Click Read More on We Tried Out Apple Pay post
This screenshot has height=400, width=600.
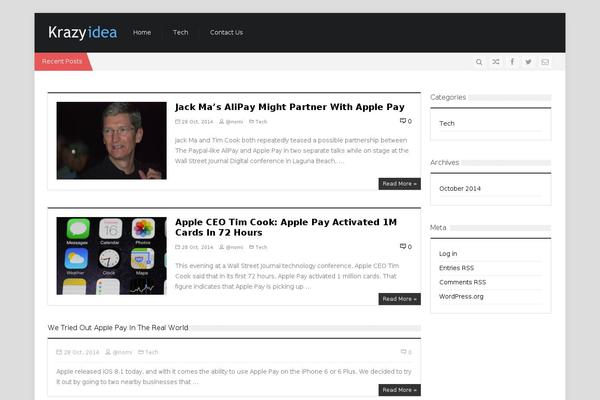(399, 390)
